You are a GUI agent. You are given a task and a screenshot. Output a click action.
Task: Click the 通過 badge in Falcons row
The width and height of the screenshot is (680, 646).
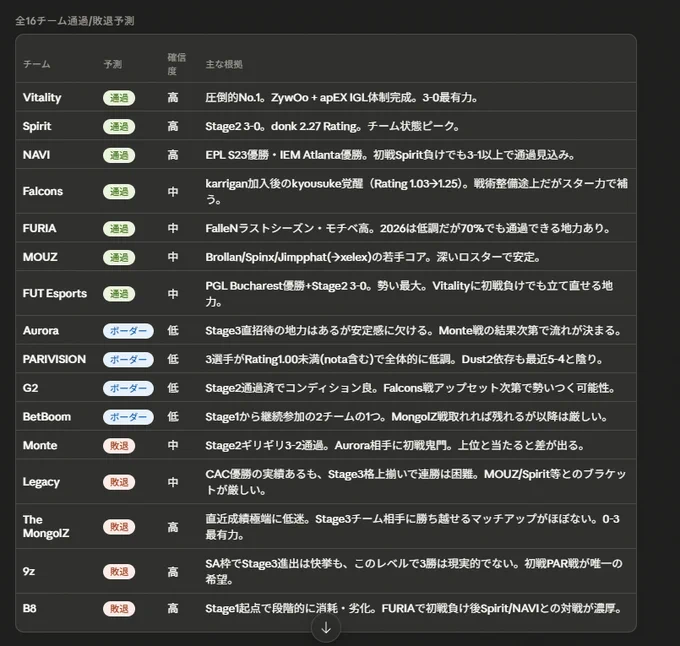click(x=119, y=192)
